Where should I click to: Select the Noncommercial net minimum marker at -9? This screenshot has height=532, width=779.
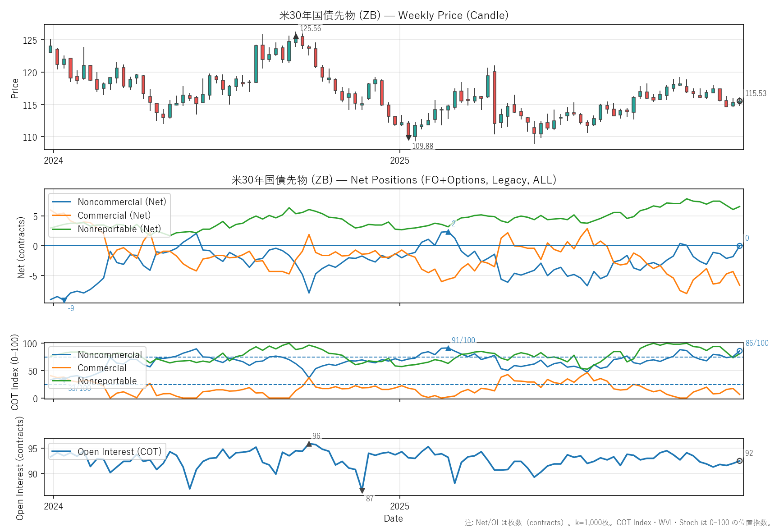click(64, 300)
